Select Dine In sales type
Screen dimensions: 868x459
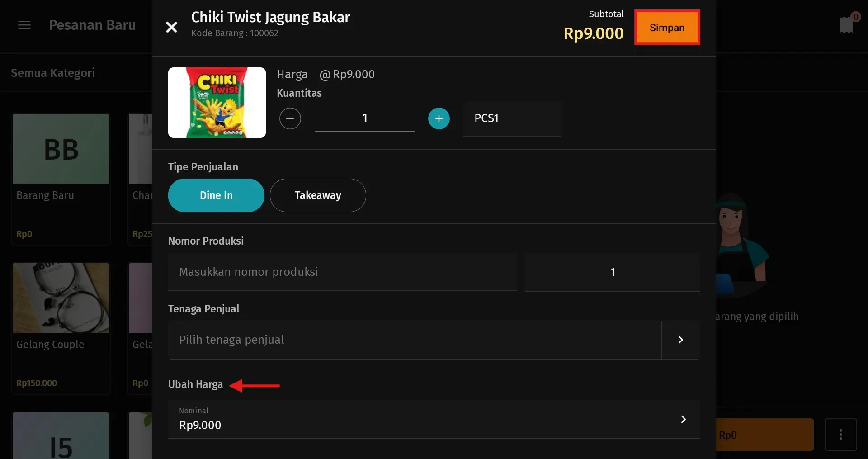point(216,195)
